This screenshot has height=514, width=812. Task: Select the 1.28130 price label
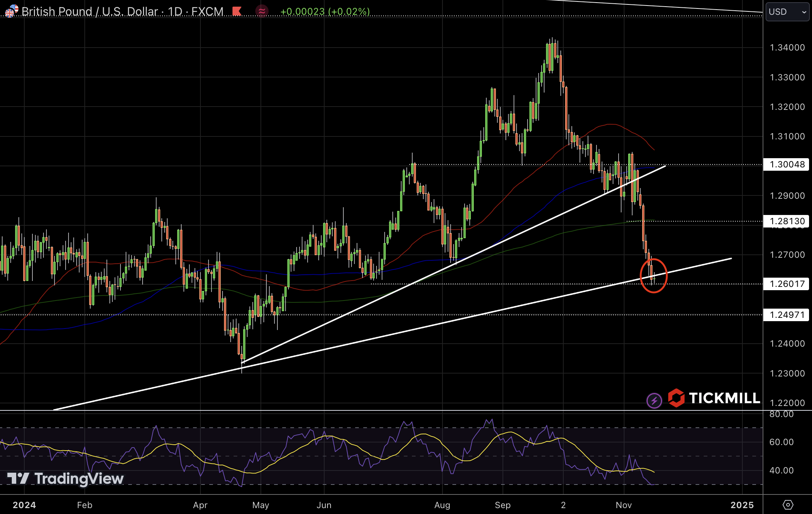787,221
